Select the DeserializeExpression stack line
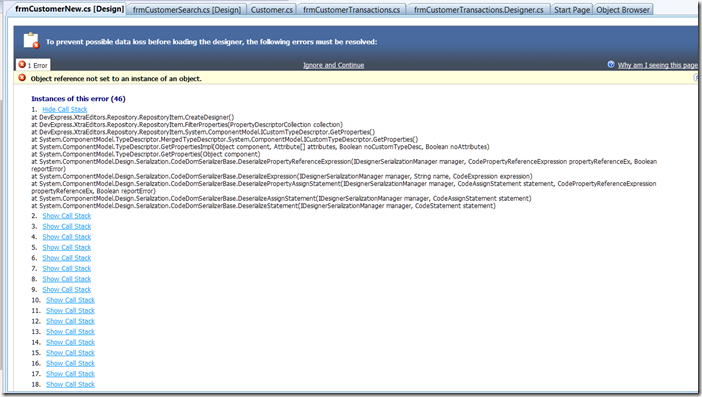 pos(282,176)
